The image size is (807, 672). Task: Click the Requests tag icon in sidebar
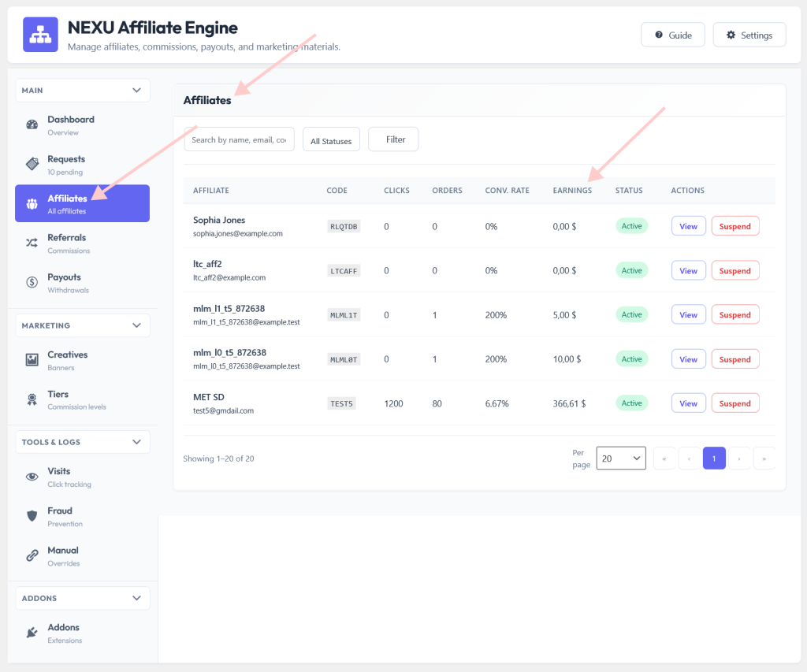pyautogui.click(x=32, y=164)
